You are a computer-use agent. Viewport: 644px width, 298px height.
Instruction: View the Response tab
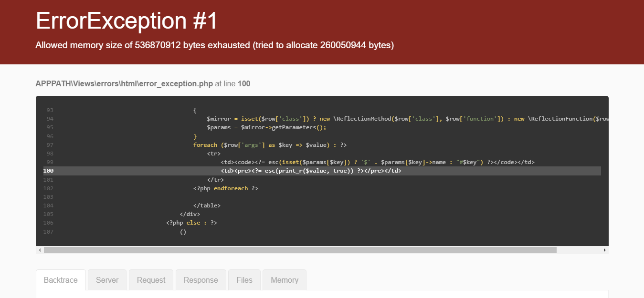(x=201, y=280)
